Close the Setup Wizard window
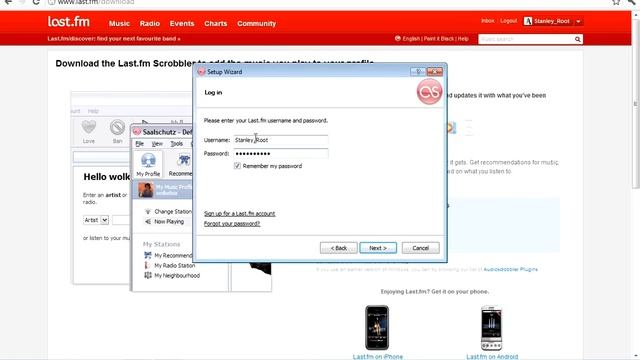The height and width of the screenshot is (360, 640). coord(434,72)
